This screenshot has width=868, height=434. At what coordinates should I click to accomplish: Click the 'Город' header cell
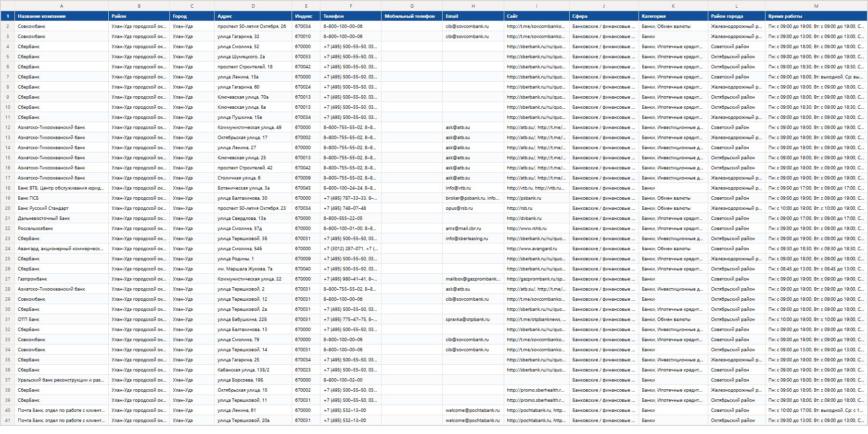click(192, 16)
